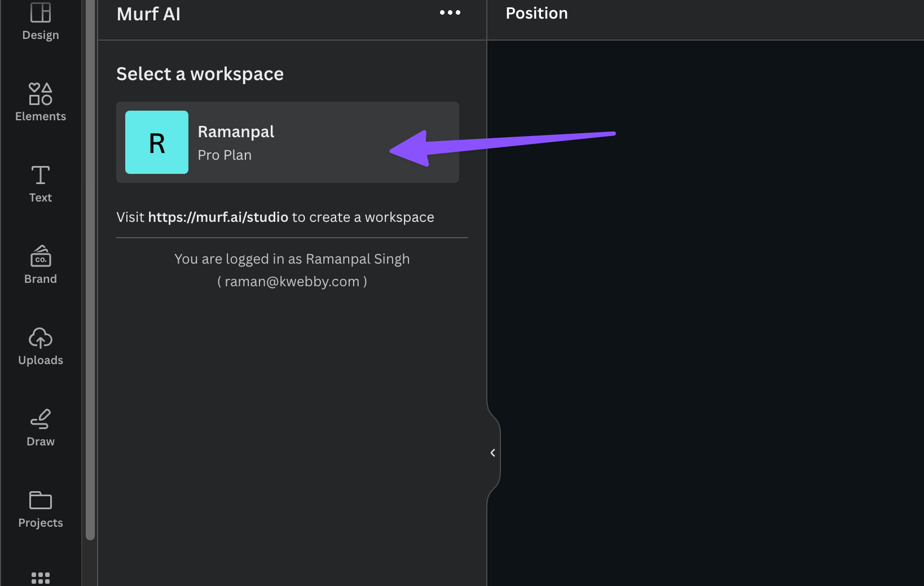Click the sidebar vertical scrollbar
The image size is (924, 586).
tap(90, 271)
